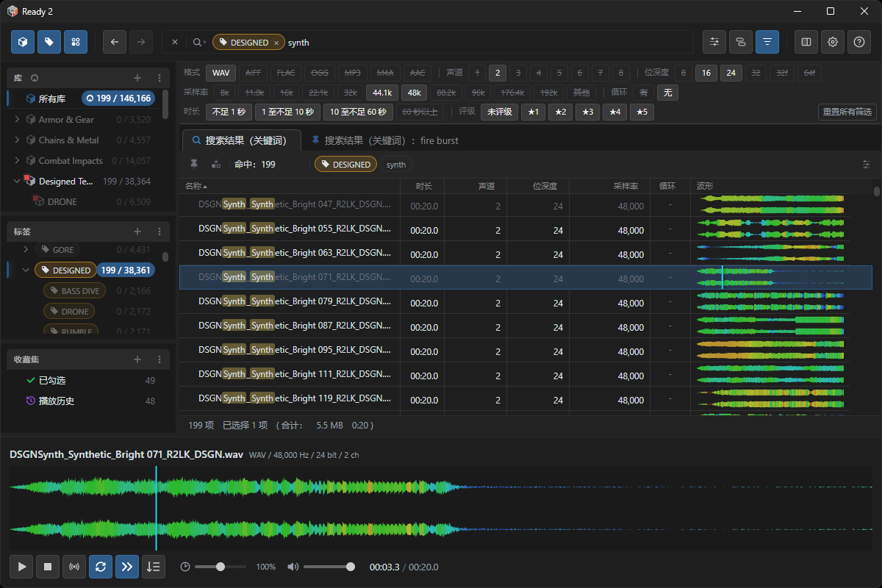Screen dimensions: 882x588
Task: Open results column settings icon
Action: click(866, 165)
